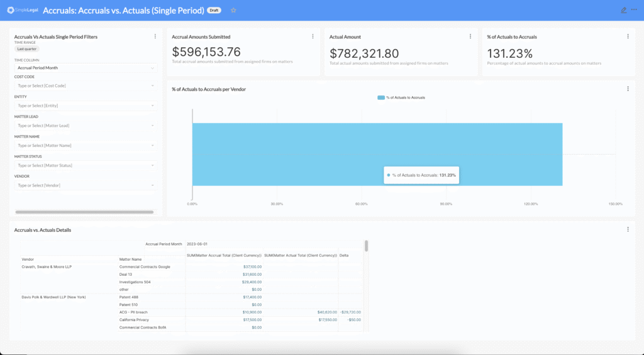
Task: Favorite the dashboard with the star icon
Action: point(233,10)
